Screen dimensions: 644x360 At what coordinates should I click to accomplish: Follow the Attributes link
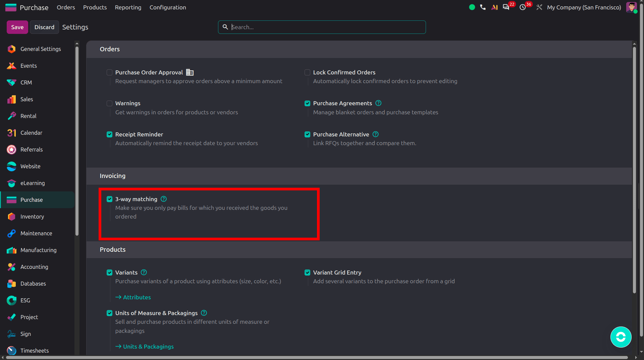click(x=133, y=297)
